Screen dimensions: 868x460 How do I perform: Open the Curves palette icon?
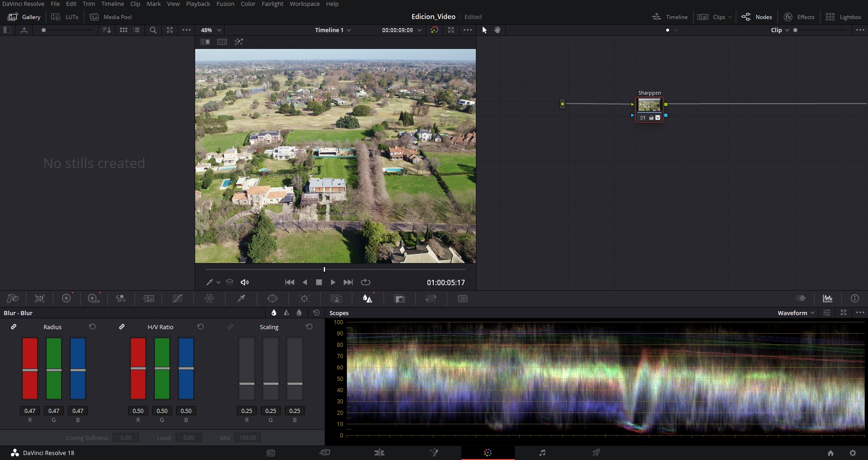point(177,298)
